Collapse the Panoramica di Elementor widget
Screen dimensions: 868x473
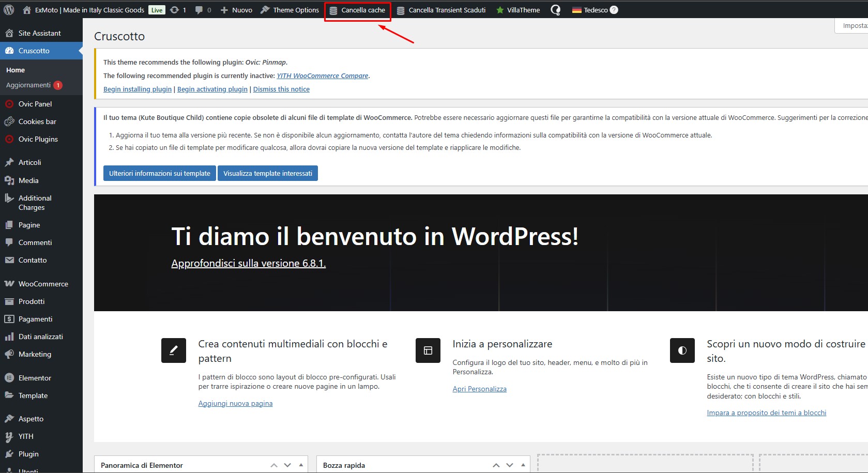coord(301,465)
